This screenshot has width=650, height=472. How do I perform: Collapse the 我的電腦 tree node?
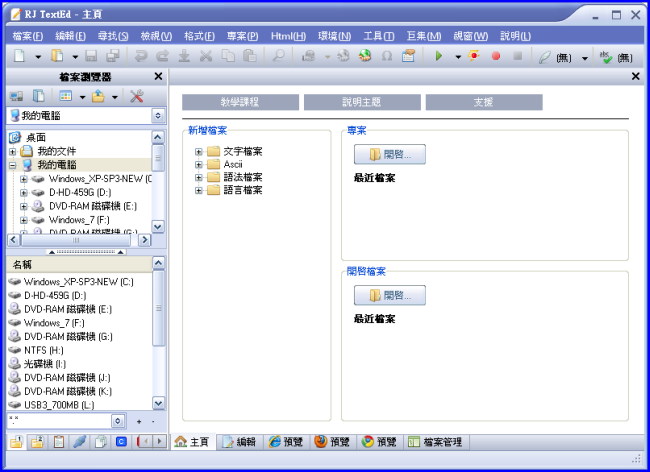click(13, 165)
